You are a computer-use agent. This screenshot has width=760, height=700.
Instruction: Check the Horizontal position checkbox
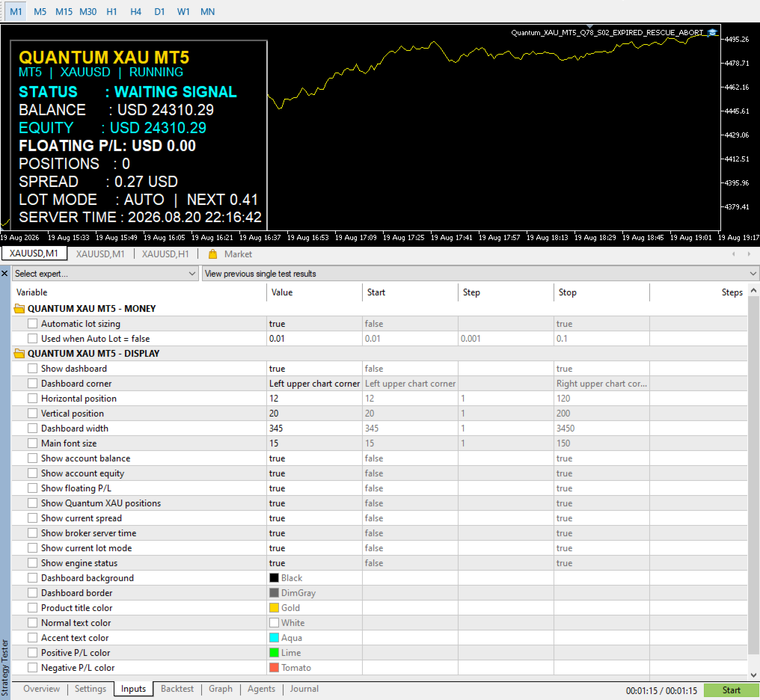click(x=32, y=399)
